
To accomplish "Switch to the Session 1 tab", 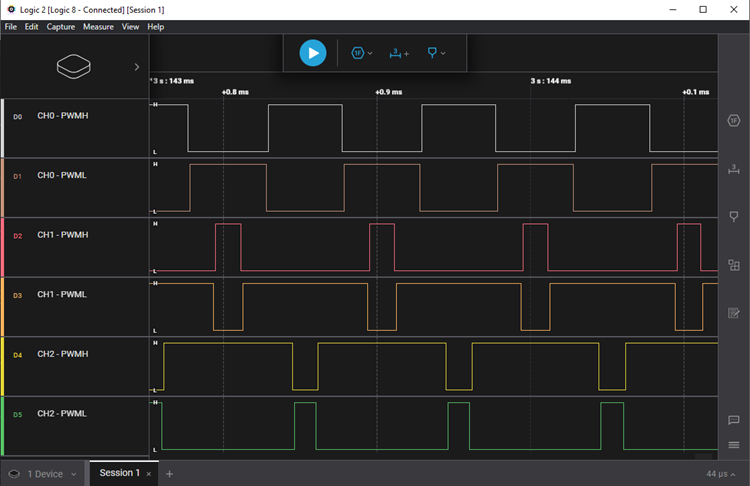I will pyautogui.click(x=118, y=473).
